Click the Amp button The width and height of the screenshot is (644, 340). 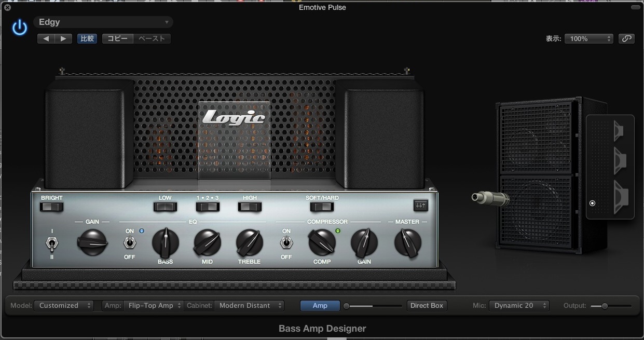[320, 306]
